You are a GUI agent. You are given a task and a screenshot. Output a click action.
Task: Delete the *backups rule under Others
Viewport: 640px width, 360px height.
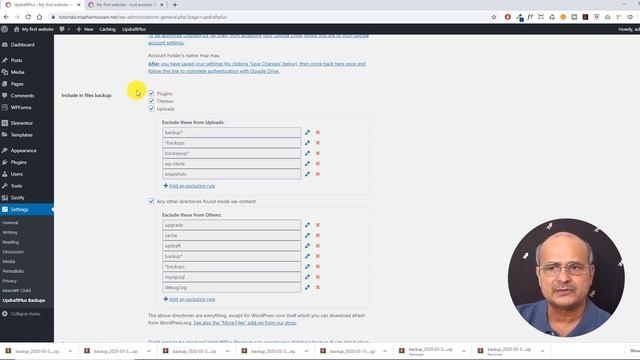point(318,267)
